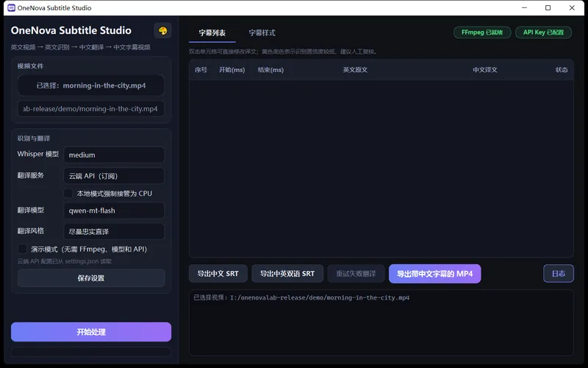Click the 状态 column header
The image size is (588, 368).
pos(562,70)
